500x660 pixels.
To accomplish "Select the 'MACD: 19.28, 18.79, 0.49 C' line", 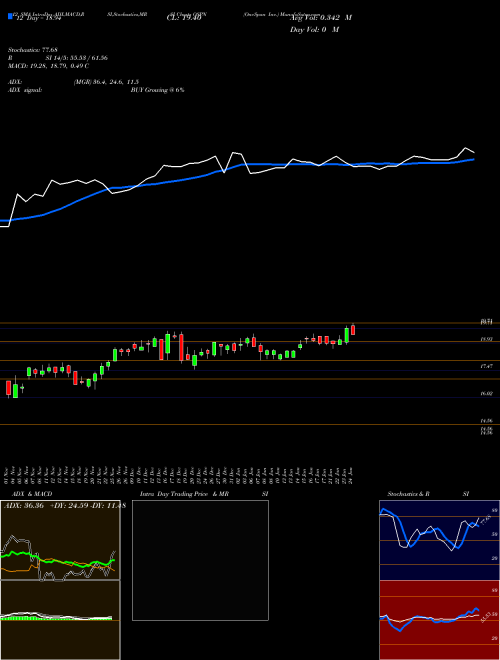I will tap(48, 66).
